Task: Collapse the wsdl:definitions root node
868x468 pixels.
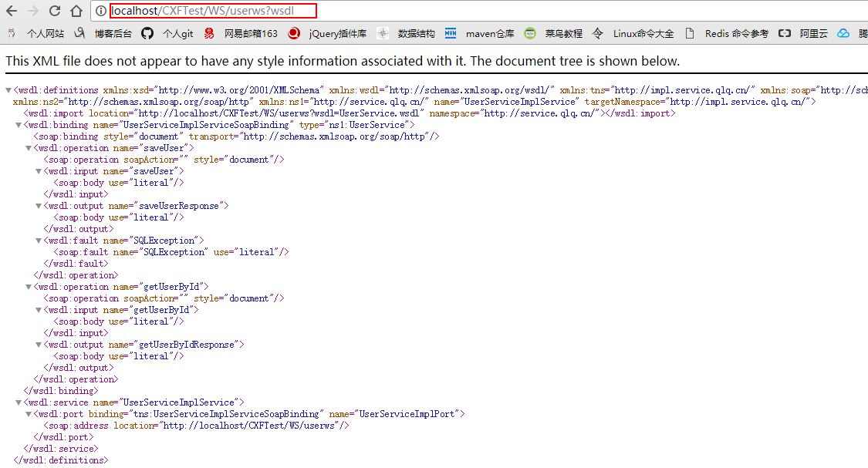Action: [x=8, y=90]
